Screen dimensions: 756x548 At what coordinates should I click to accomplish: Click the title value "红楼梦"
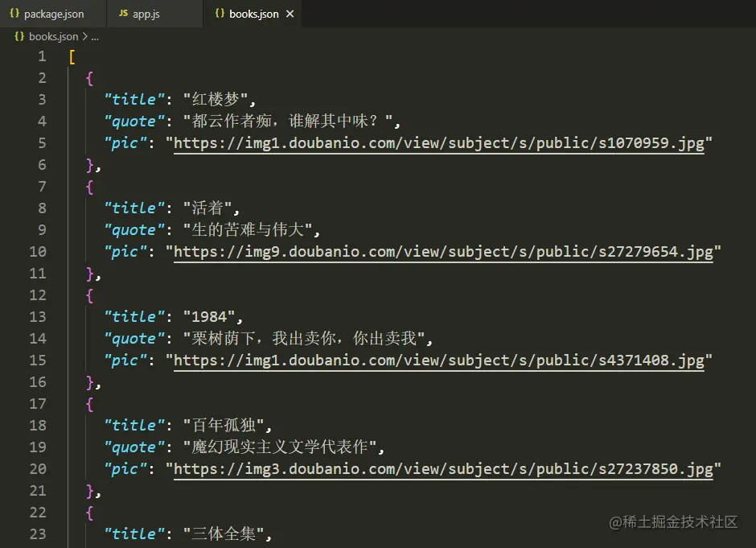pos(216,99)
